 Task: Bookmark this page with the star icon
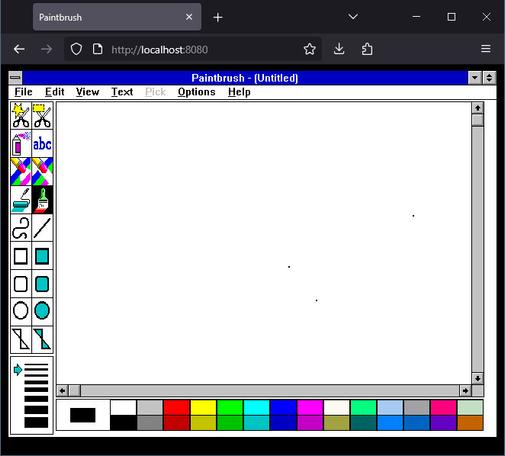point(310,49)
